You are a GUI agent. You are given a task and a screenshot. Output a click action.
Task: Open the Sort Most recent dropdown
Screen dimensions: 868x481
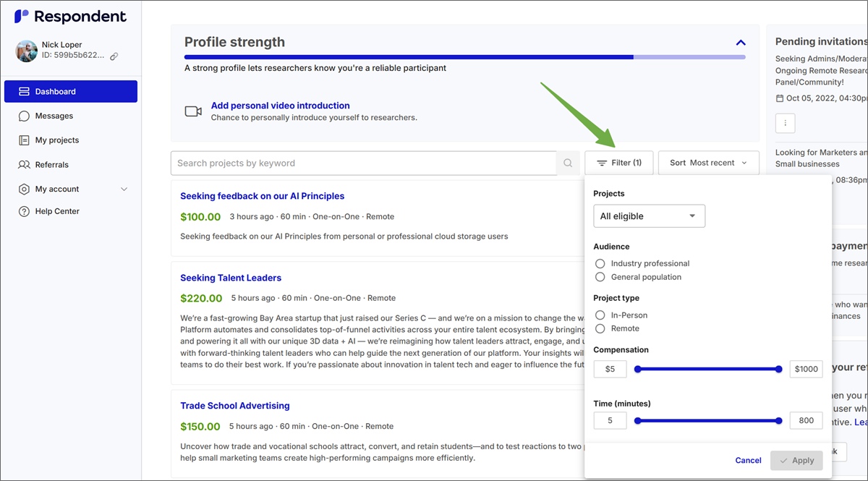[709, 163]
